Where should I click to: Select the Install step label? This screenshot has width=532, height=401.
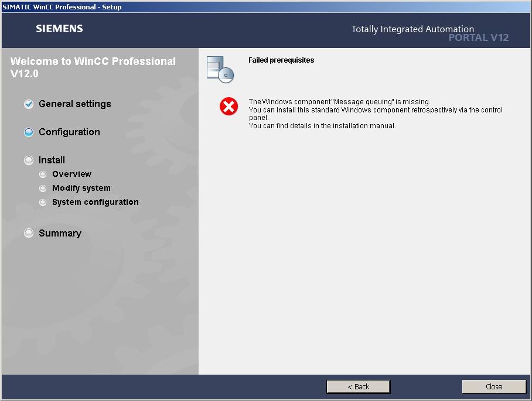pos(52,160)
